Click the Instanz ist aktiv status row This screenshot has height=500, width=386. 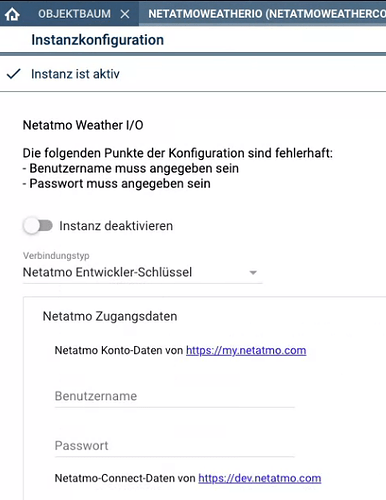click(x=193, y=74)
